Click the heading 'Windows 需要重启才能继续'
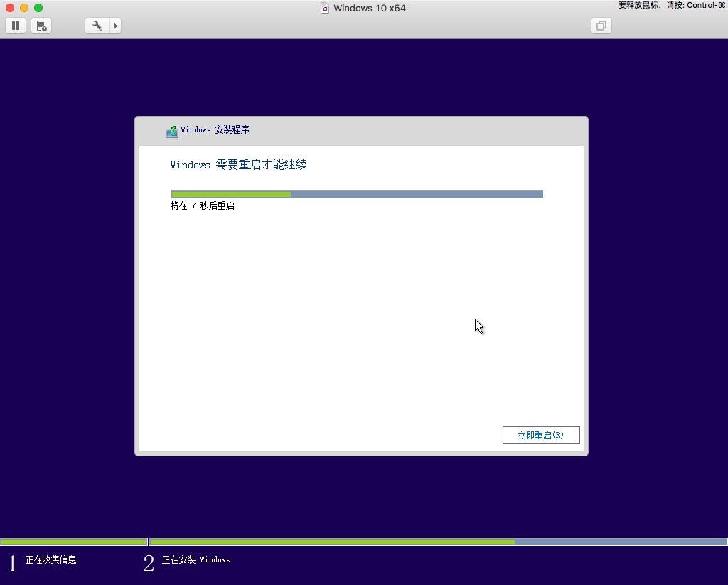The width and height of the screenshot is (728, 585). [x=239, y=165]
